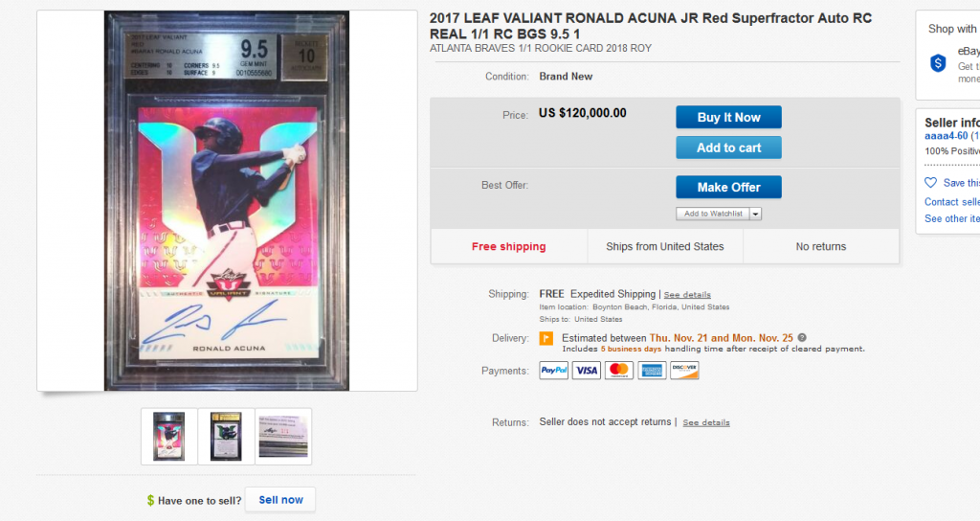The height and width of the screenshot is (521, 980).
Task: Click the PayPal payment icon
Action: [x=554, y=371]
